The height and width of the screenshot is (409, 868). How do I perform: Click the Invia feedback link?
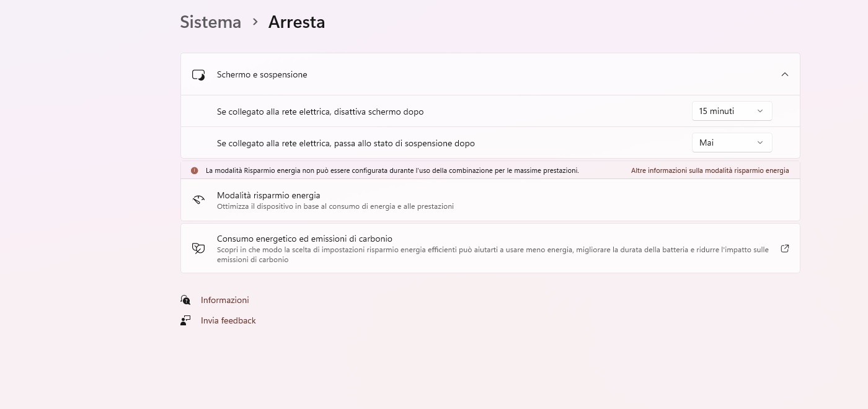pos(228,320)
